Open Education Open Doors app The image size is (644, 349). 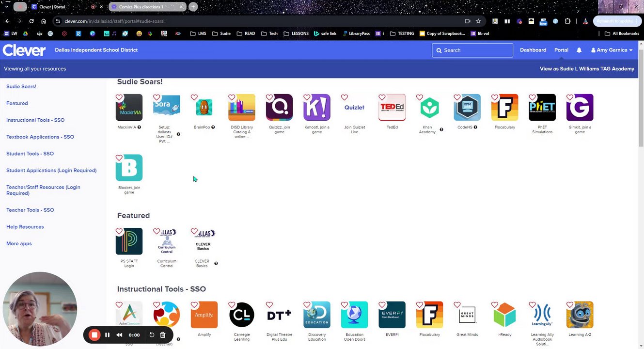click(x=354, y=315)
